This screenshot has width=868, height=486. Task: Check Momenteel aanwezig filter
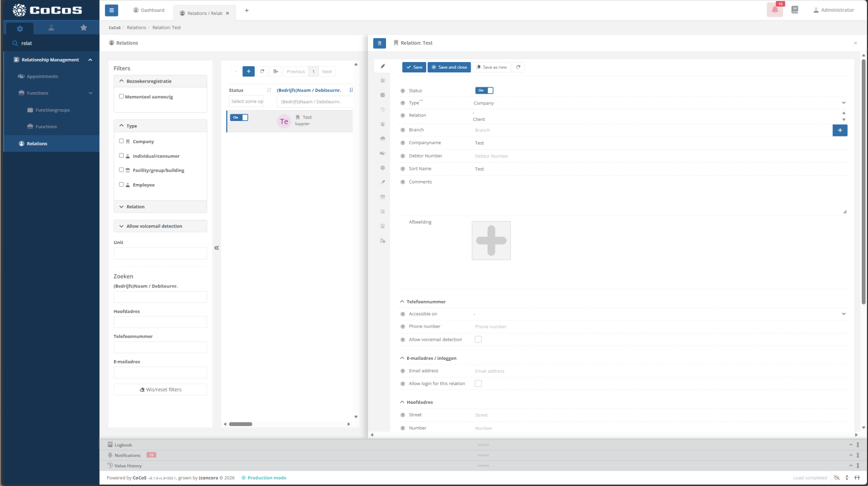point(121,96)
